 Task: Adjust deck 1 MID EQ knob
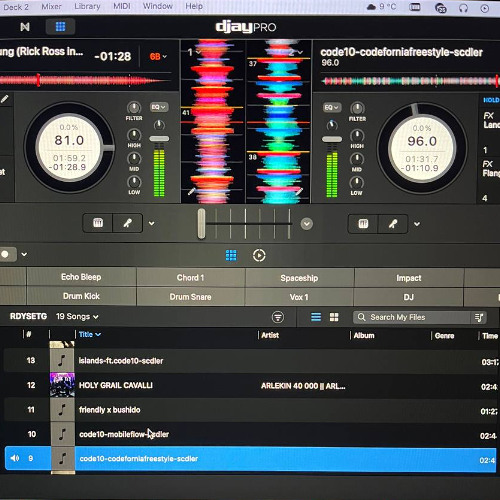click(134, 158)
